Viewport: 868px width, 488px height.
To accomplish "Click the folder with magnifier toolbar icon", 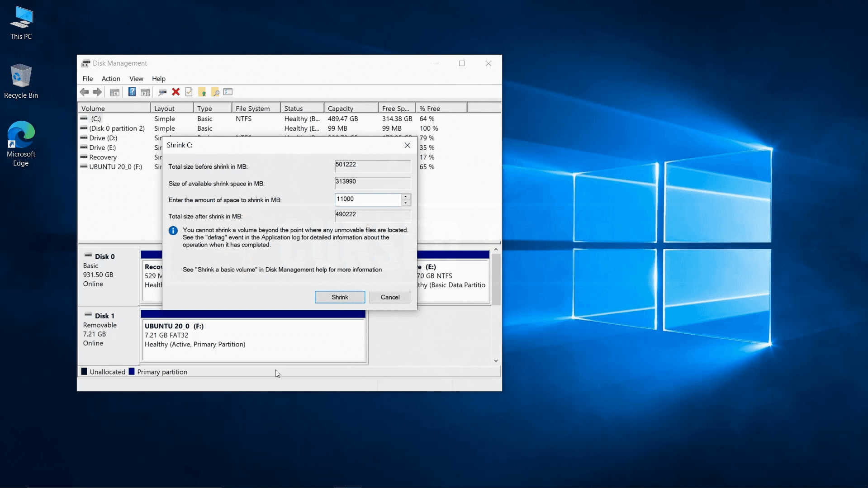I will (x=215, y=92).
